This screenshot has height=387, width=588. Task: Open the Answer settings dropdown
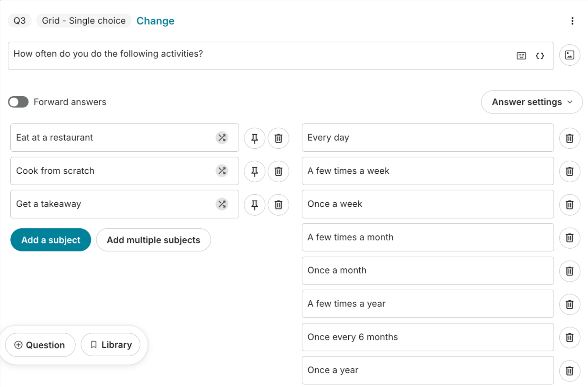click(x=531, y=102)
